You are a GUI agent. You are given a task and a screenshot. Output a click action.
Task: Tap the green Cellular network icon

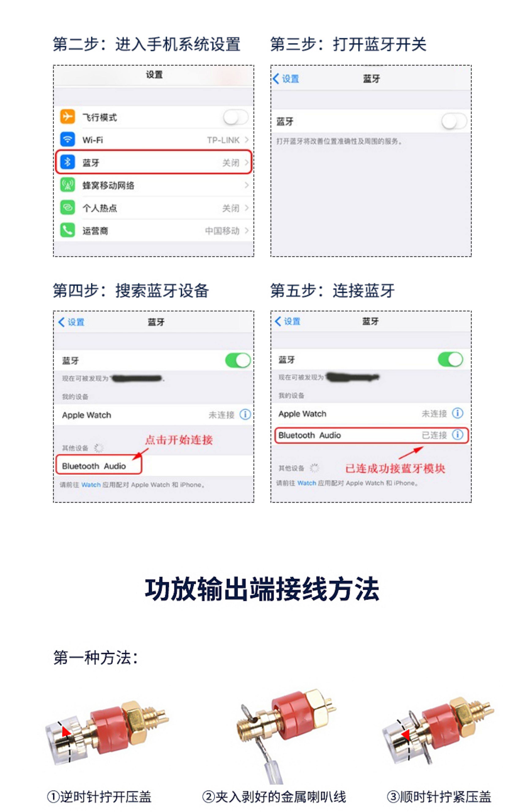(x=67, y=185)
